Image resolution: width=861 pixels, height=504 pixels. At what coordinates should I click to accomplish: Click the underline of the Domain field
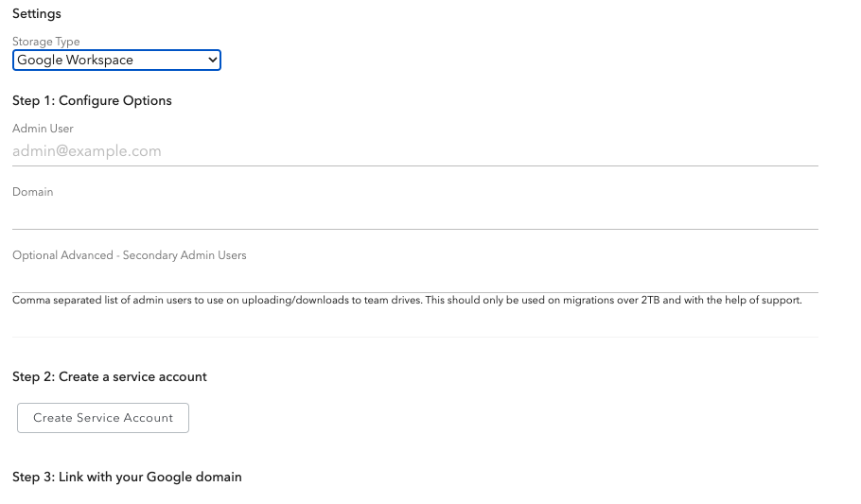coord(414,229)
